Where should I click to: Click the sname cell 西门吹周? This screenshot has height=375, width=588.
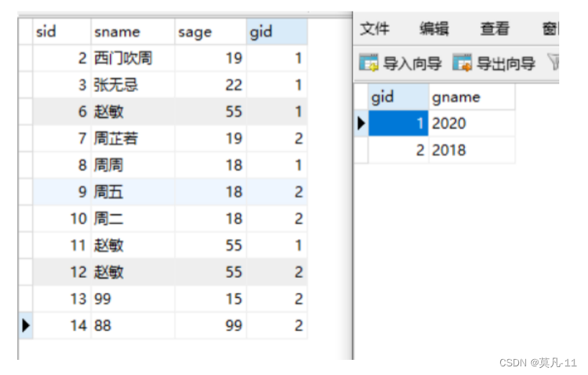pos(132,58)
